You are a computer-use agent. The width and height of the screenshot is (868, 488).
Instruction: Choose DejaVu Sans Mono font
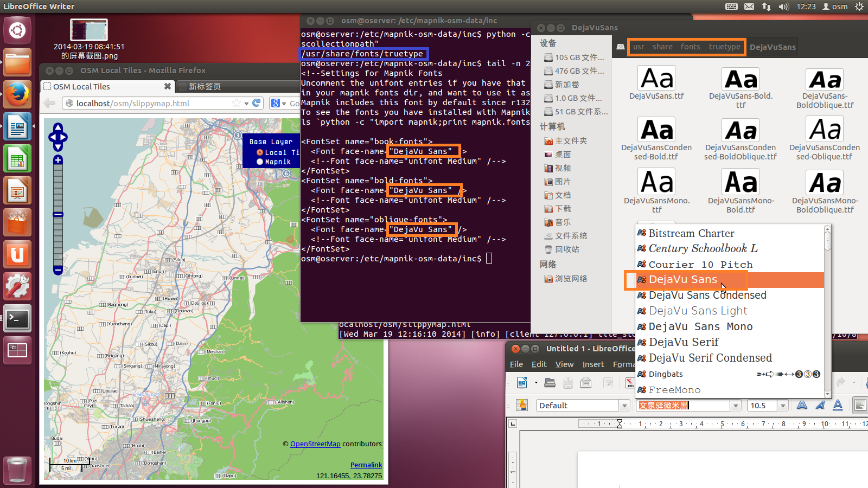730,326
